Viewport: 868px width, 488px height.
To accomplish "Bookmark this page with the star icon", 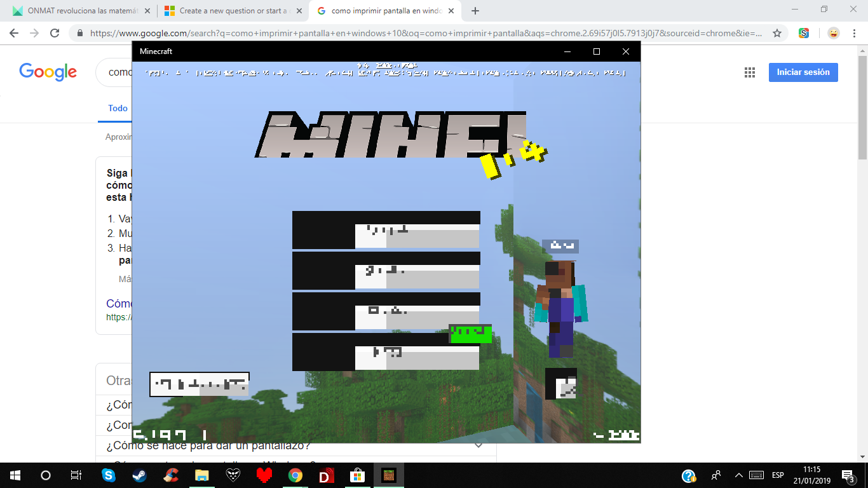I will point(776,33).
